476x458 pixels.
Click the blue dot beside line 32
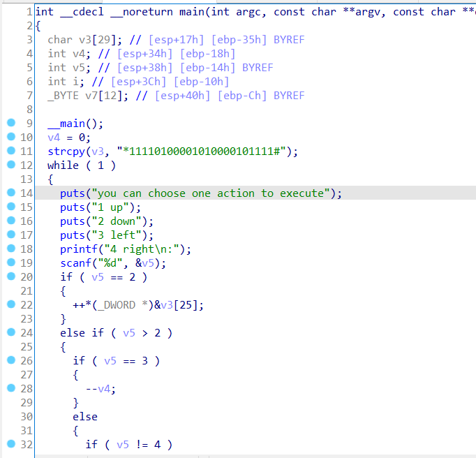[x=10, y=444]
